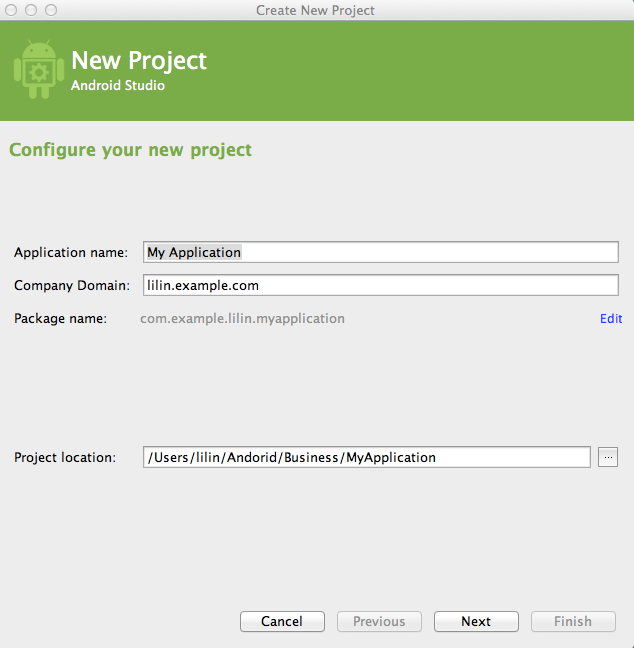Click the Previous button
634x648 pixels.
pos(379,621)
